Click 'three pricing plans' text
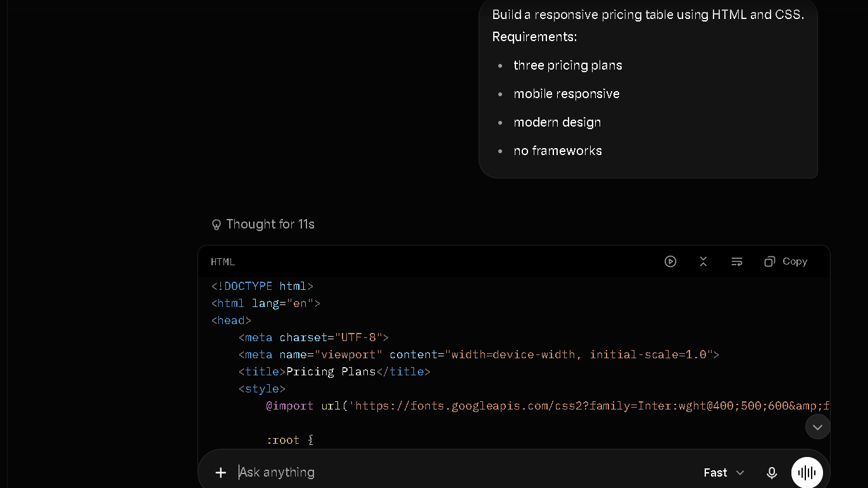 (568, 65)
